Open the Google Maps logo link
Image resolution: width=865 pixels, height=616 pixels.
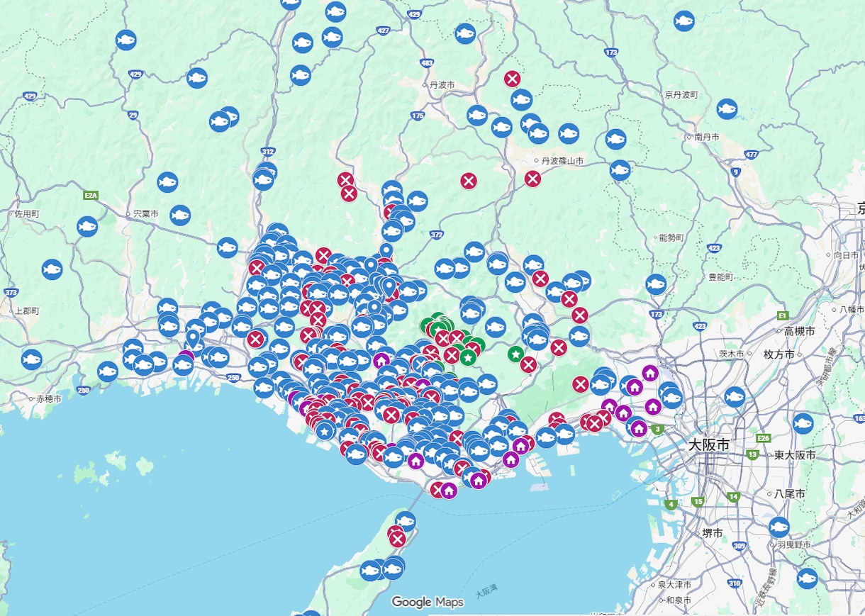pyautogui.click(x=428, y=602)
